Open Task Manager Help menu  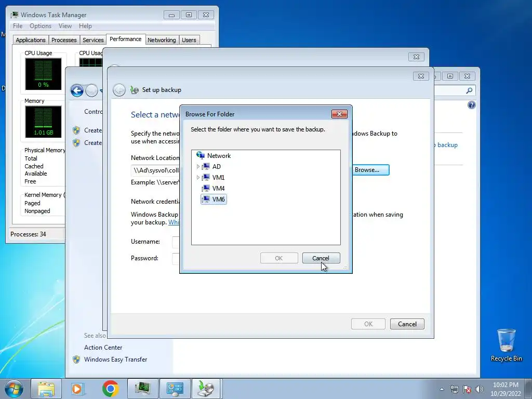click(x=85, y=26)
